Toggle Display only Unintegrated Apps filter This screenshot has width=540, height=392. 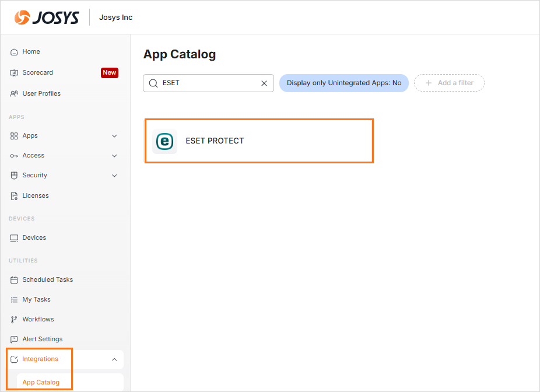pyautogui.click(x=343, y=83)
